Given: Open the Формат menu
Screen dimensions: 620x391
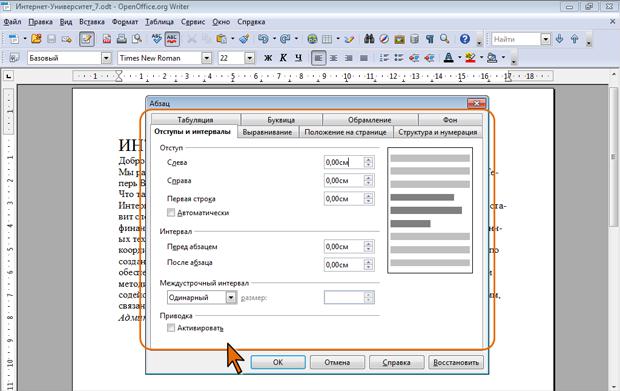Looking at the screenshot, I should 125,22.
